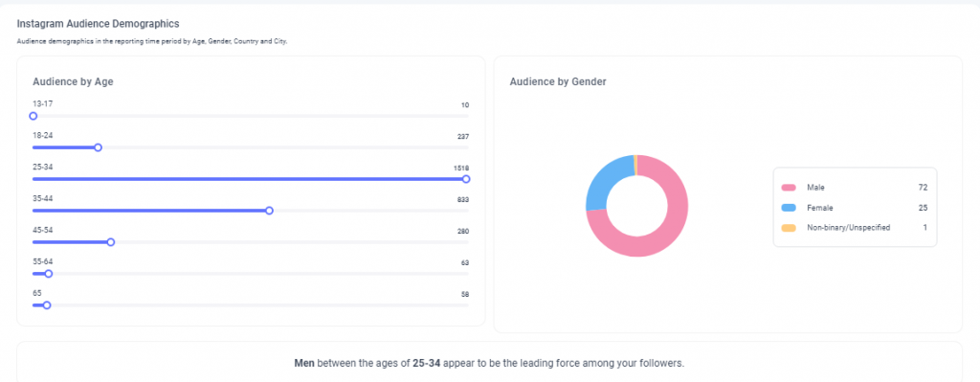Click the 13-17 age group label
The width and height of the screenshot is (980, 382).
[42, 103]
